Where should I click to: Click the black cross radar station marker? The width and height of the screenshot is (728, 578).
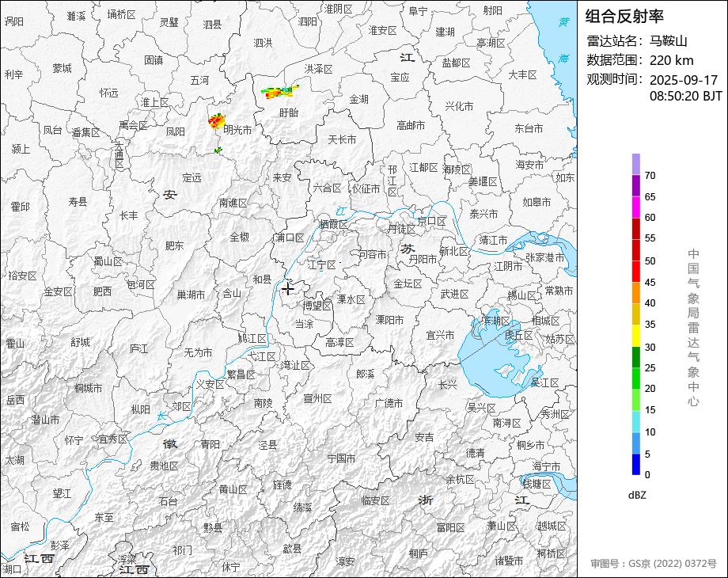288,289
